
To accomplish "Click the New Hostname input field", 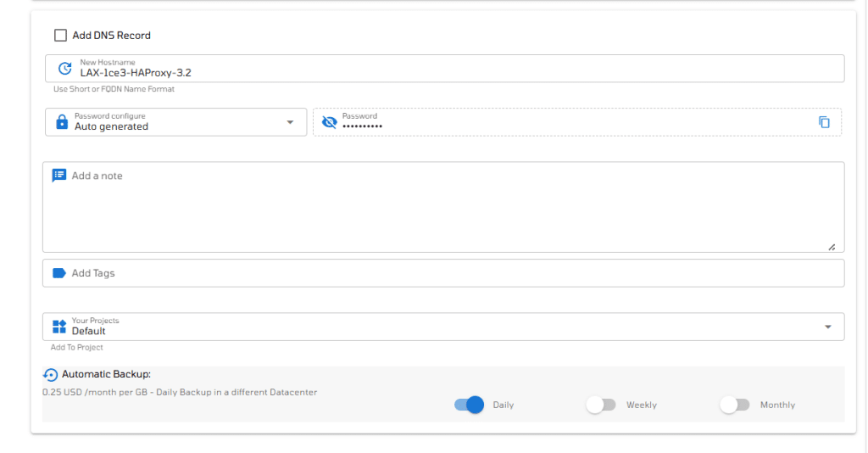I will [444, 68].
